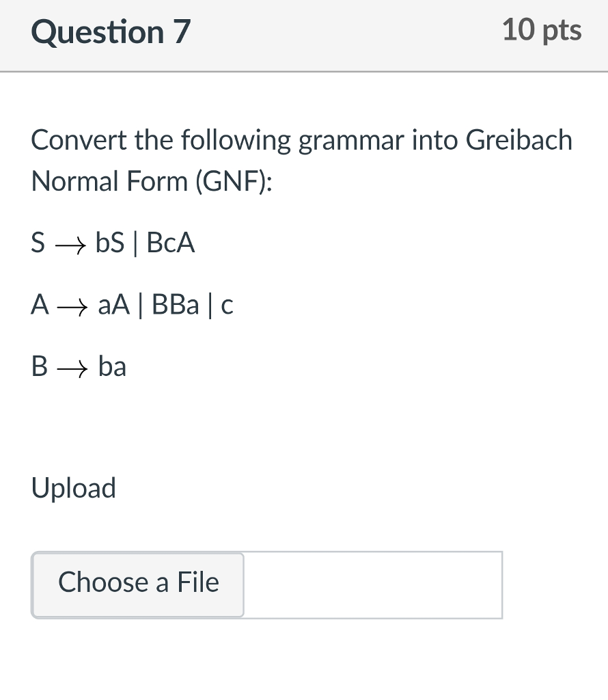The width and height of the screenshot is (608, 700).
Task: Click the 10 pts label
Action: click(x=541, y=30)
